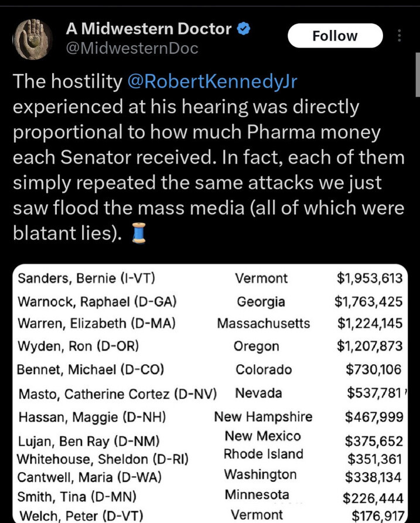This screenshot has height=523, width=420.
Task: Open the attached senator donations table image
Action: point(210,393)
